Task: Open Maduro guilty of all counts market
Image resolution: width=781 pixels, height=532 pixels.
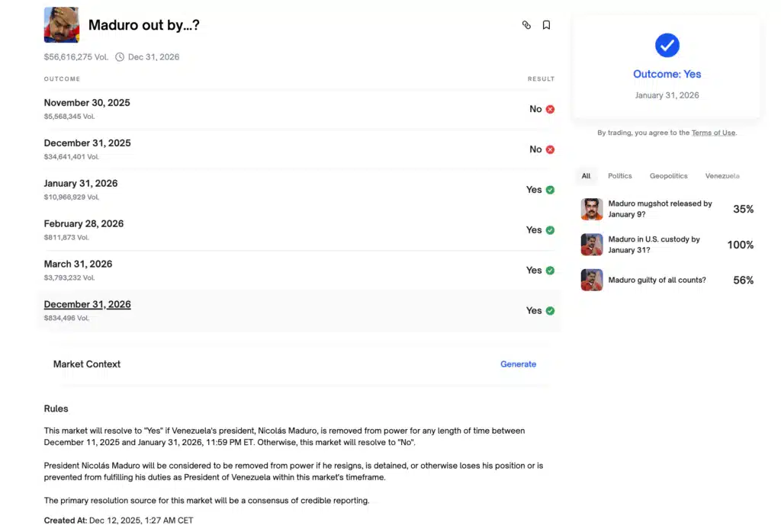Action: click(657, 280)
